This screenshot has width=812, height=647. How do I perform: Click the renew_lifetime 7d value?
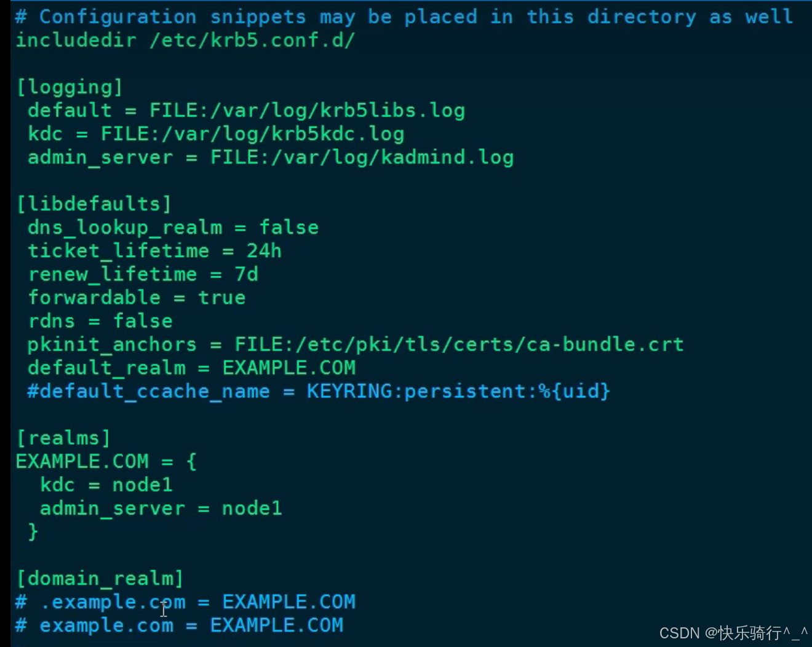pos(246,274)
